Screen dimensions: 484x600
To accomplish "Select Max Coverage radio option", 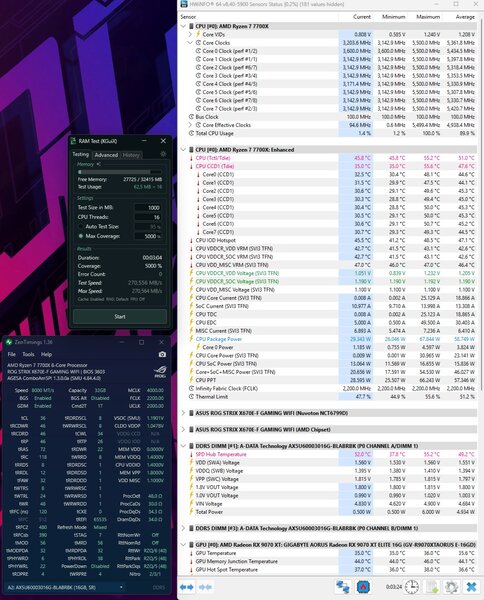I will coord(81,236).
